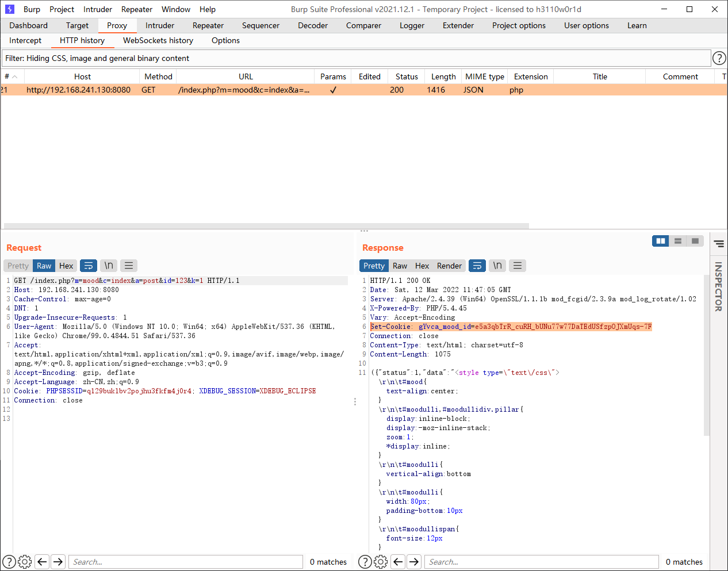Switch to combined single-pane layout view
The height and width of the screenshot is (571, 728).
695,241
